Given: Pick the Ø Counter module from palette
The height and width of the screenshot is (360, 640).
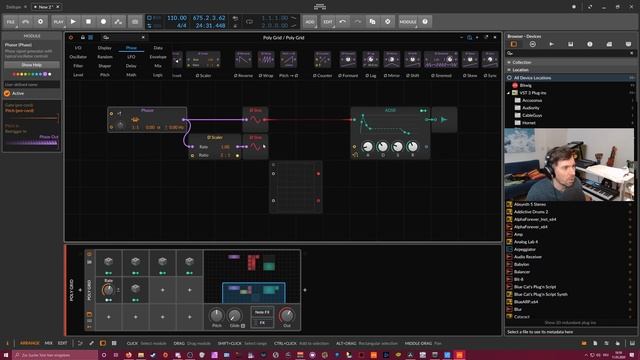Looking at the screenshot, I should pyautogui.click(x=322, y=60).
